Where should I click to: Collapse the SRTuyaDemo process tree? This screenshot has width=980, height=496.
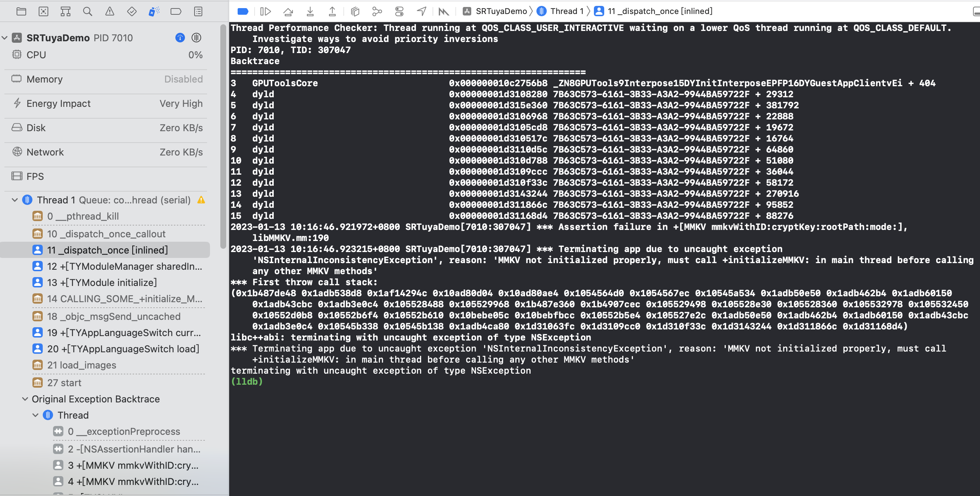4,38
